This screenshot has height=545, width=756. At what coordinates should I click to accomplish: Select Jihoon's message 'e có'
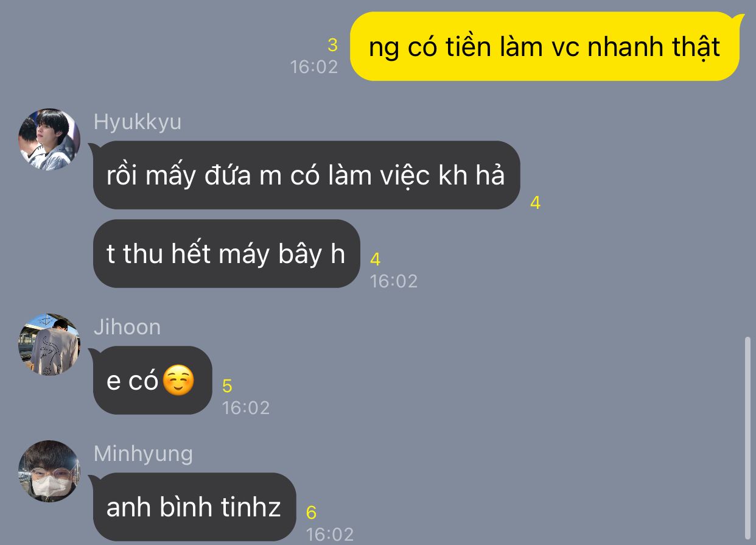(x=152, y=381)
